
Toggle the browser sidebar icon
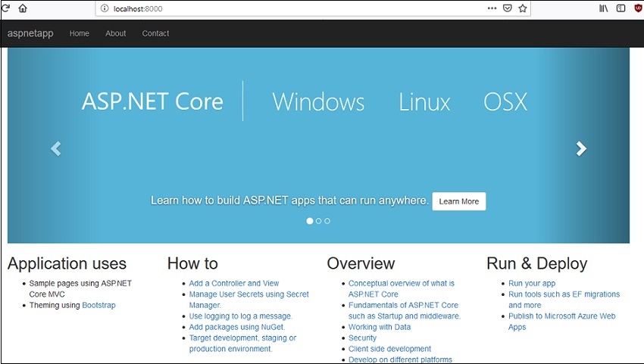[621, 8]
